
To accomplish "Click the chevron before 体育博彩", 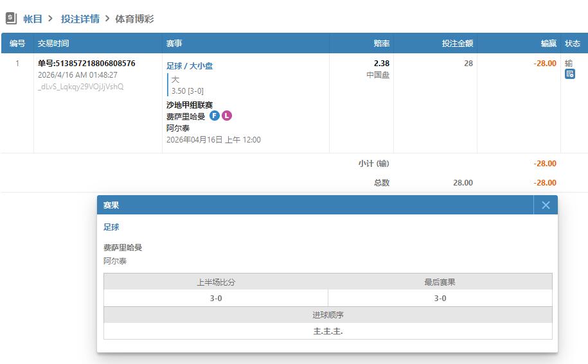I will pyautogui.click(x=107, y=19).
